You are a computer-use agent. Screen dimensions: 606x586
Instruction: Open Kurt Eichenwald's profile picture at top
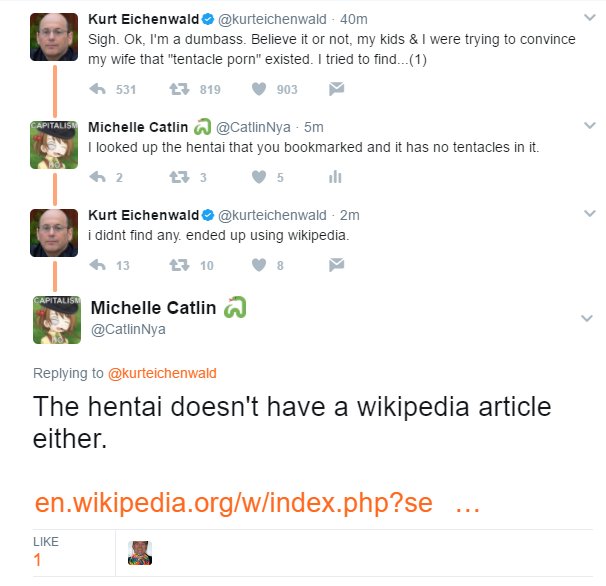coord(54,37)
